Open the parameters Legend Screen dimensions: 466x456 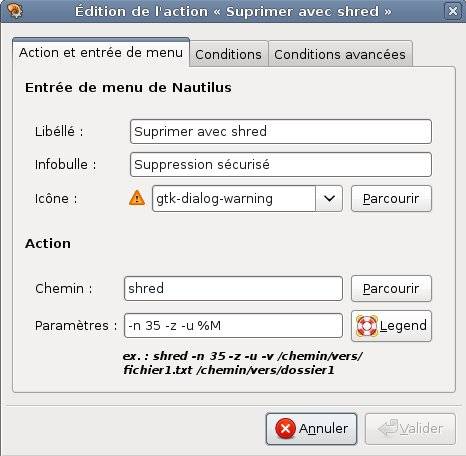click(391, 326)
